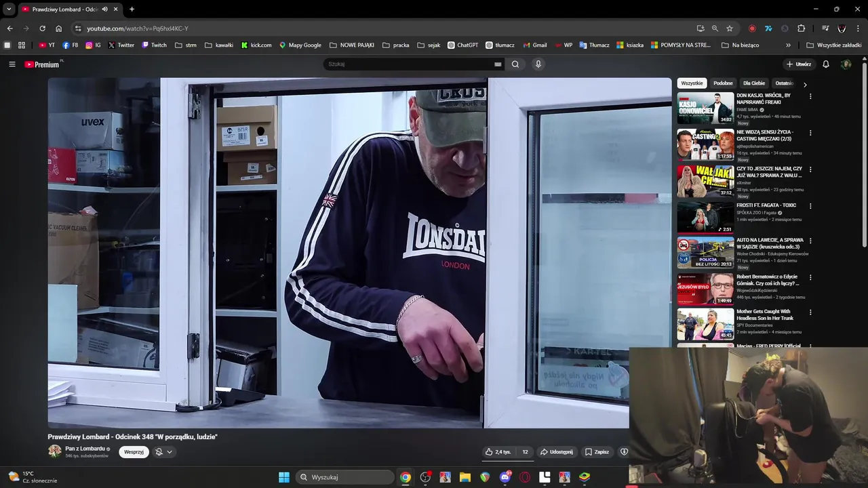Open File Explorer from the taskbar
This screenshot has width=868, height=488.
(x=465, y=477)
